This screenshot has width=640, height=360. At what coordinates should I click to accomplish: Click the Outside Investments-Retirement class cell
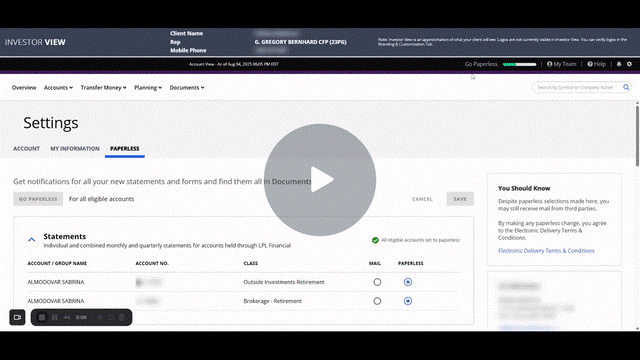click(x=284, y=282)
